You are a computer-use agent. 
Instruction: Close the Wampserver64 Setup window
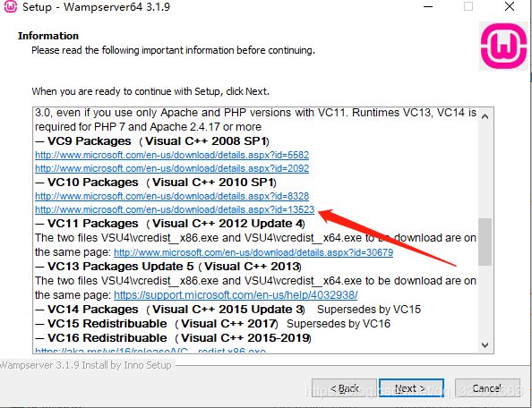[510, 6]
